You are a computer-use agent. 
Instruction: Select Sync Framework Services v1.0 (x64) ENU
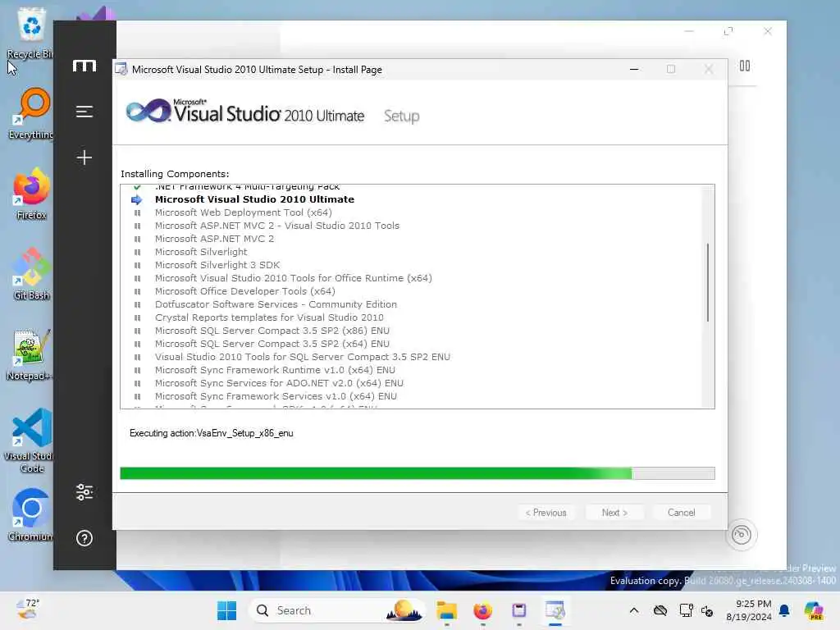coord(276,396)
